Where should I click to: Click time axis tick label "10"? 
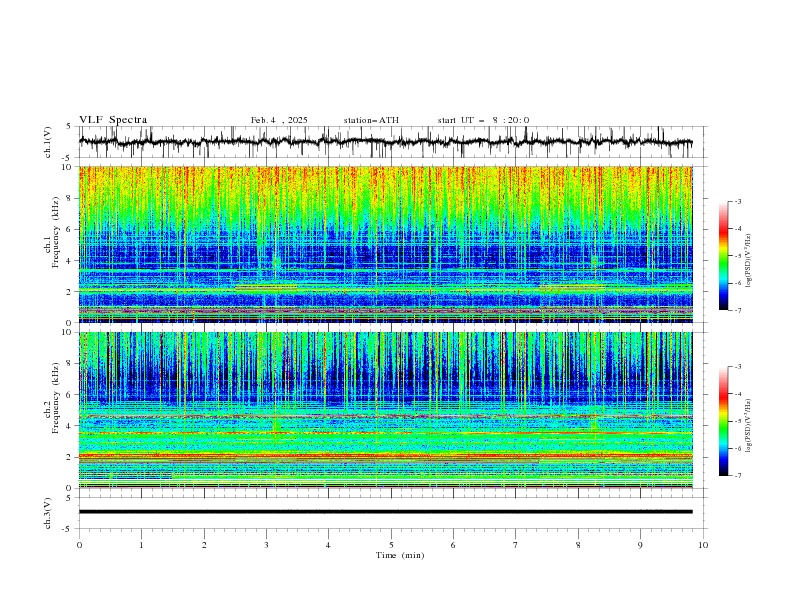pos(703,545)
